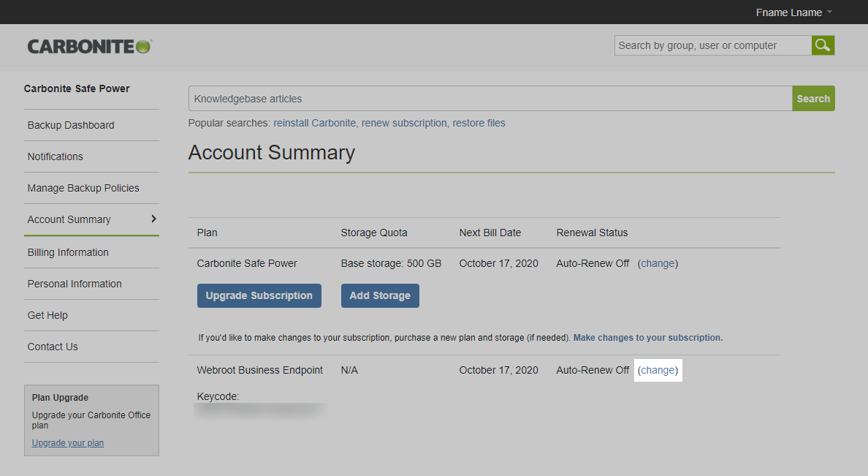The image size is (868, 476).
Task: Open the Get Help section
Action: (x=47, y=315)
